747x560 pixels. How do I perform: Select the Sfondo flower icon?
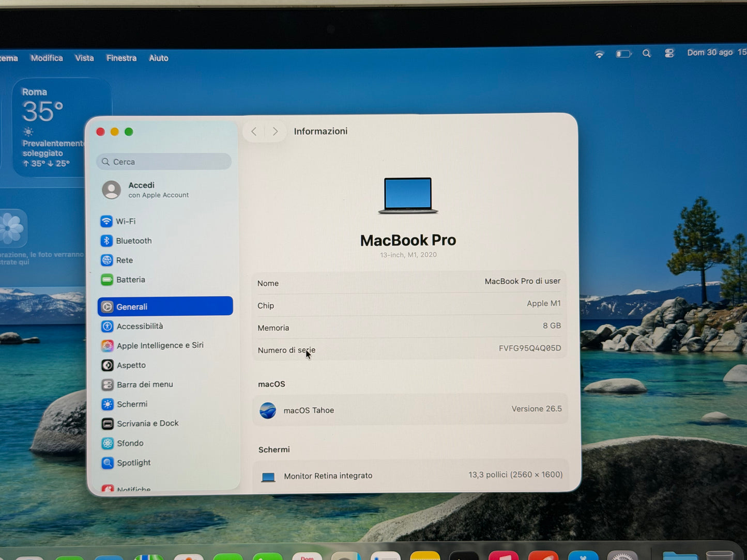point(108,443)
